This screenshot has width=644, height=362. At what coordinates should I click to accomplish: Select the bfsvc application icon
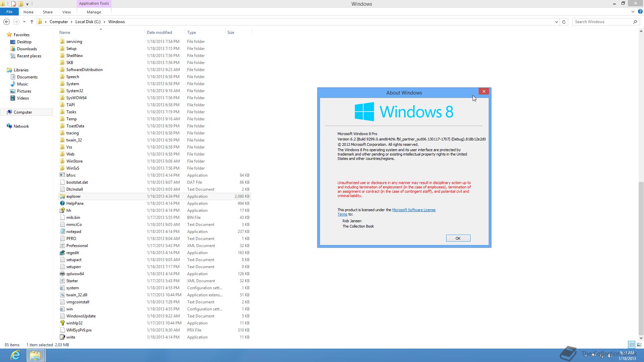(x=62, y=175)
